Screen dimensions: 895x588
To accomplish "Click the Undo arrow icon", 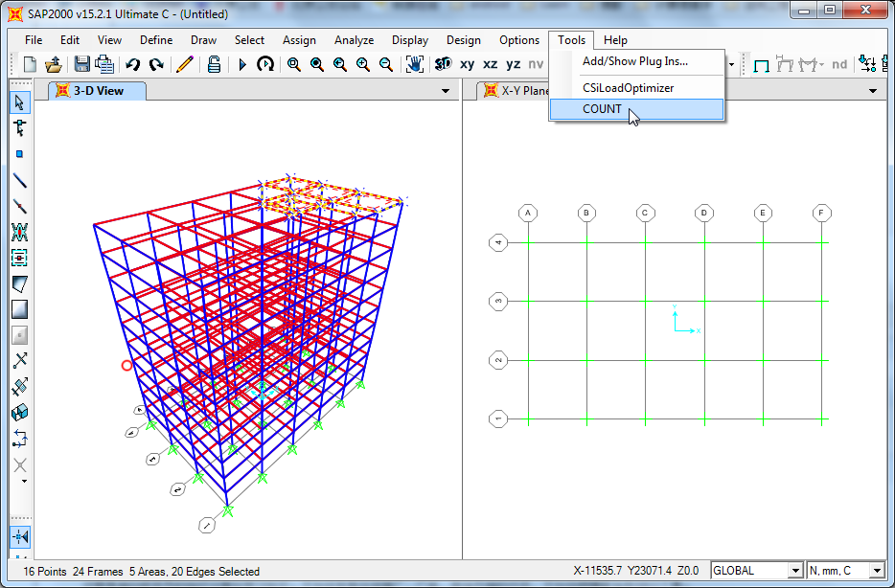I will tap(132, 64).
